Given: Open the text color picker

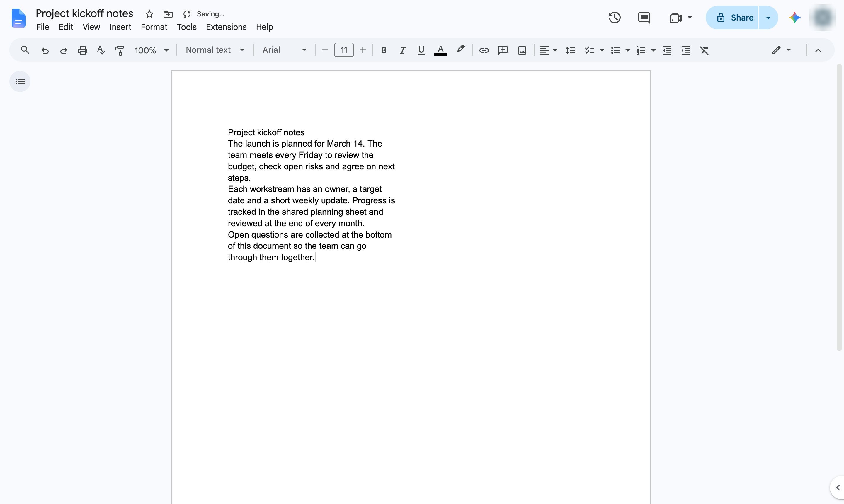Looking at the screenshot, I should [x=440, y=50].
